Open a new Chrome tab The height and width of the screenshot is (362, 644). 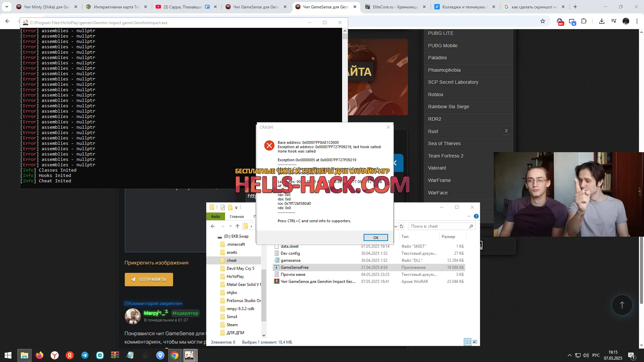click(575, 7)
